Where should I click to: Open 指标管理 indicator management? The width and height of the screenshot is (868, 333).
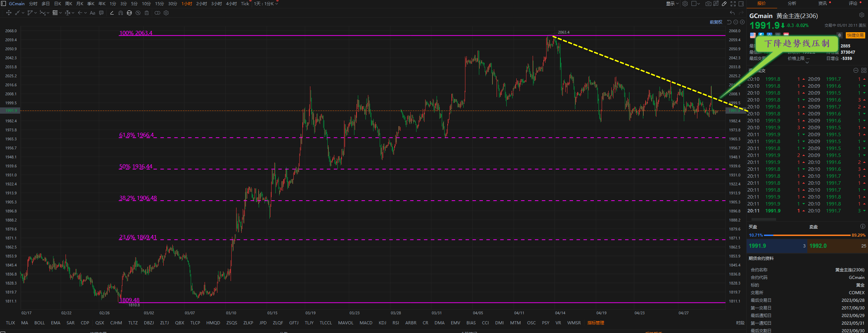(x=596, y=323)
